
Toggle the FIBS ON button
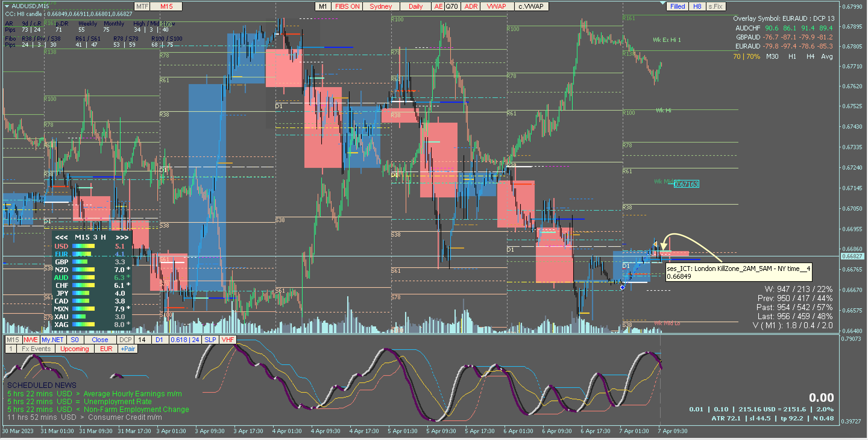[x=347, y=6]
